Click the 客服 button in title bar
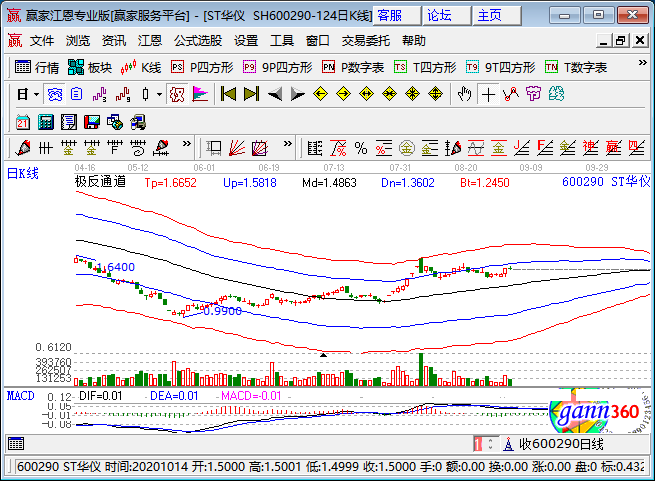Screen dimensions: 655x481 [396, 15]
